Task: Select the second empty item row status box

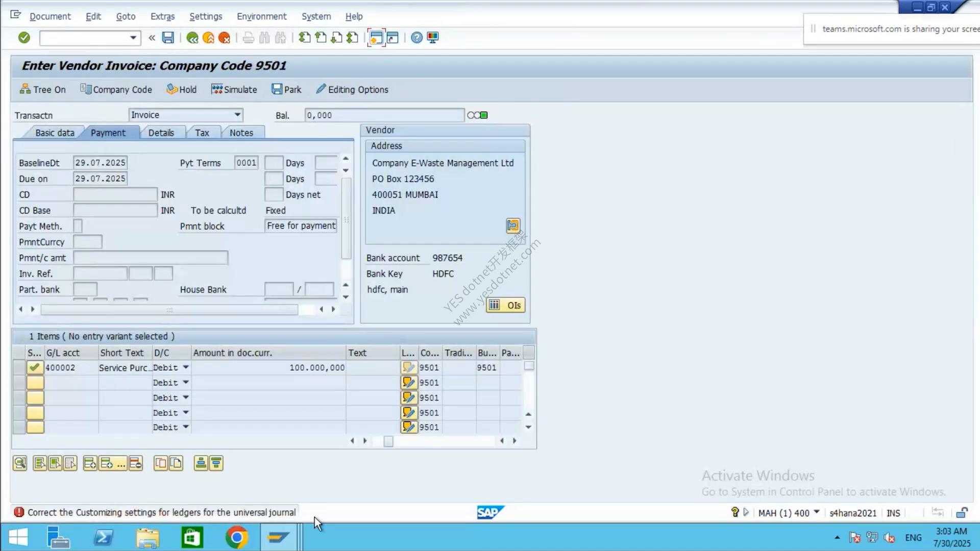Action: pyautogui.click(x=35, y=397)
